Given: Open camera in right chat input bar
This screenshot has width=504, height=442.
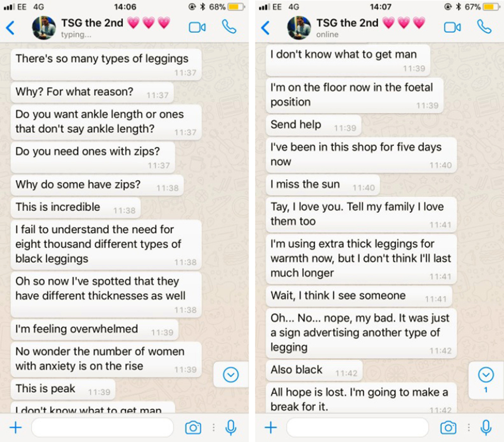Looking at the screenshot, I should coord(448,427).
